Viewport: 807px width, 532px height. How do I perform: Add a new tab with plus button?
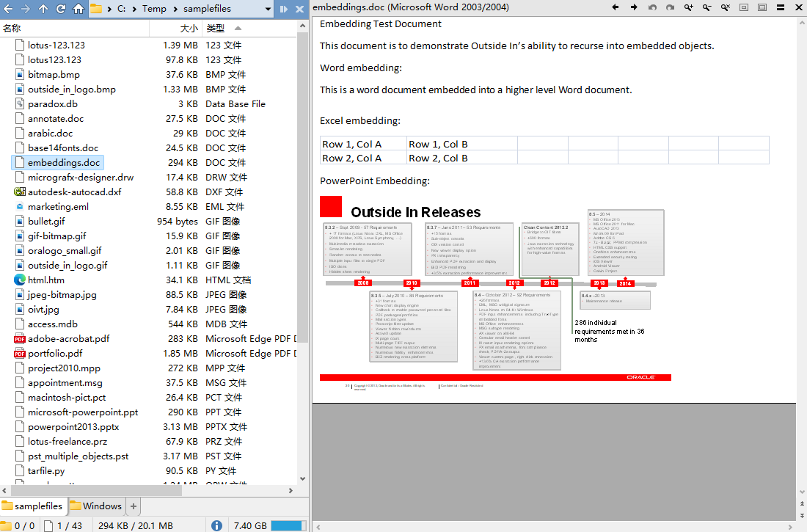pos(134,506)
